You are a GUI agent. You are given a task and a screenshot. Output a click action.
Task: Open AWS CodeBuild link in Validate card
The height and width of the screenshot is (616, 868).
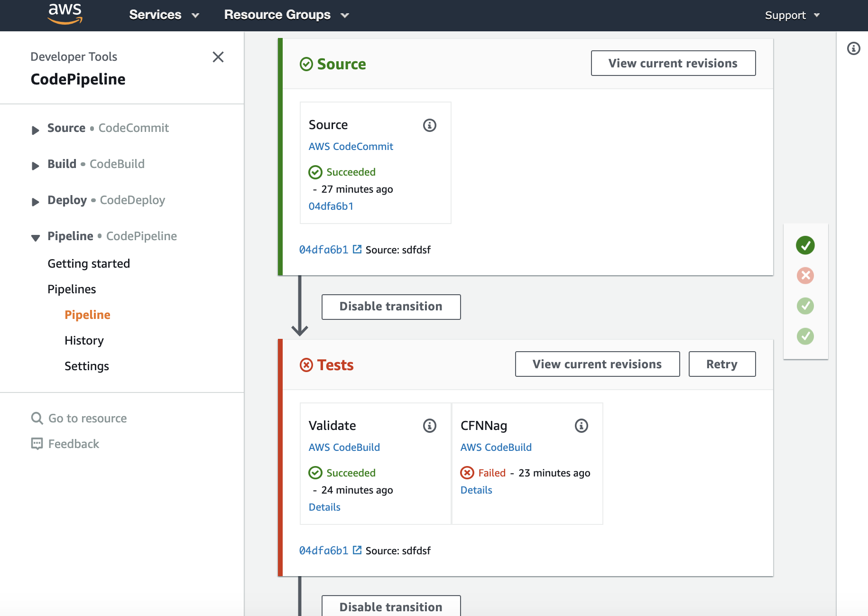tap(344, 448)
